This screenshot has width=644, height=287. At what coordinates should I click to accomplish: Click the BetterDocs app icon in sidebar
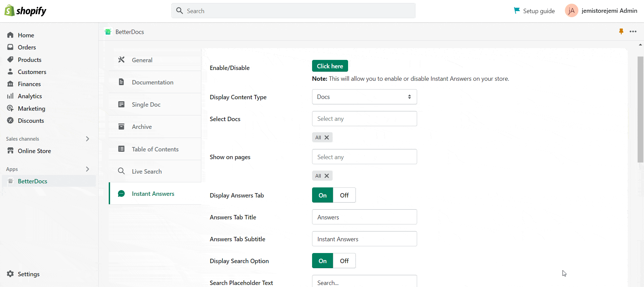coord(10,181)
